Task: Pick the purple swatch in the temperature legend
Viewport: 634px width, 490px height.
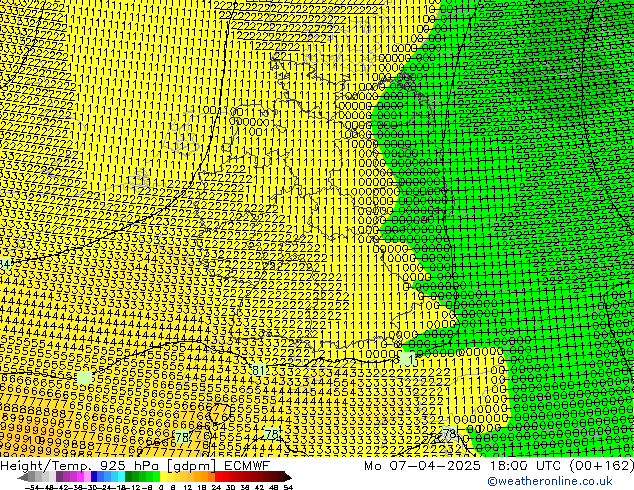Action: (x=66, y=477)
